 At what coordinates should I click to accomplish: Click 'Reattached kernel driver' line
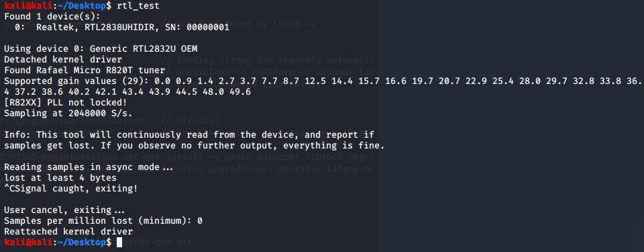click(x=68, y=231)
